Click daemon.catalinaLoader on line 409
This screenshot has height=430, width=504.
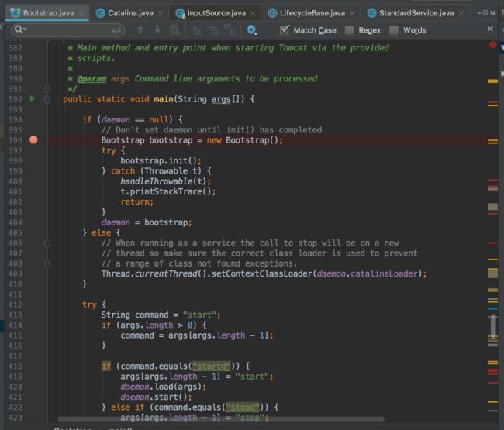tap(369, 273)
